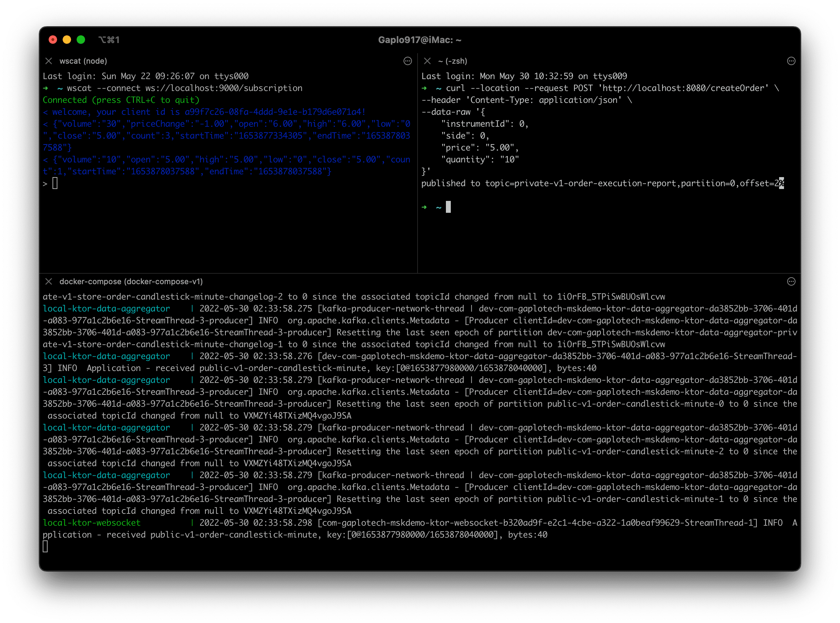Click the yellow minimize window button
This screenshot has height=623, width=840.
[67, 40]
